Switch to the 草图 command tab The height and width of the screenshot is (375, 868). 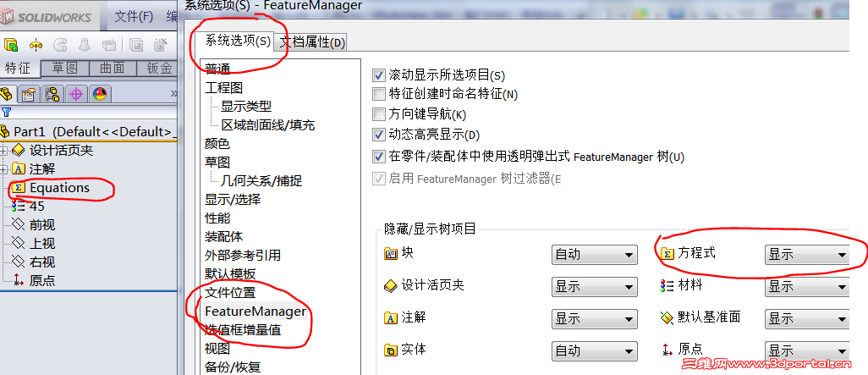[x=65, y=68]
